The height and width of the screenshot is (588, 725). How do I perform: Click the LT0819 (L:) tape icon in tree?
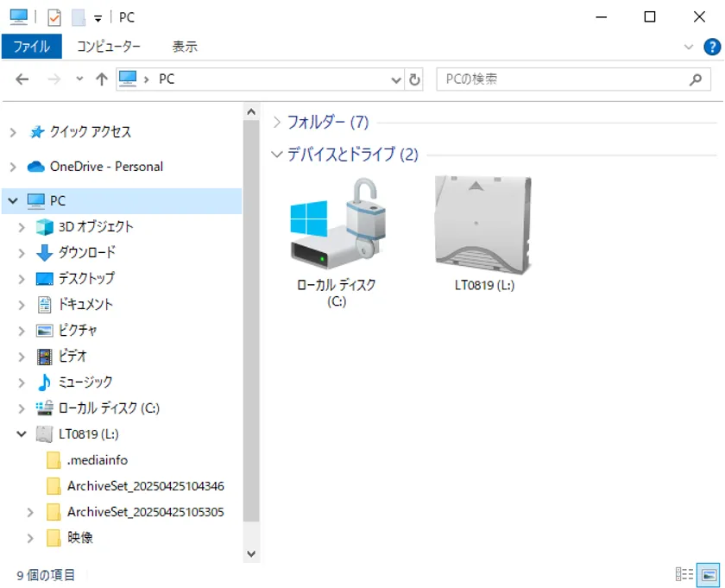[44, 434]
